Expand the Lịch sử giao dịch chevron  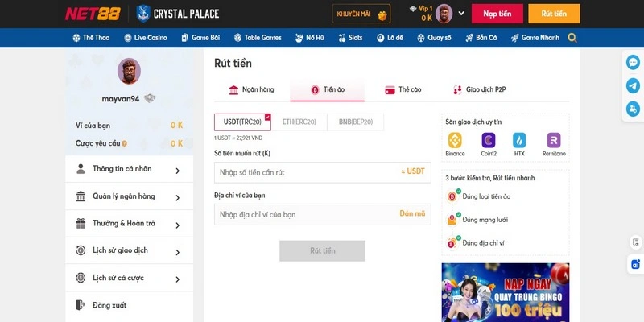[177, 252]
